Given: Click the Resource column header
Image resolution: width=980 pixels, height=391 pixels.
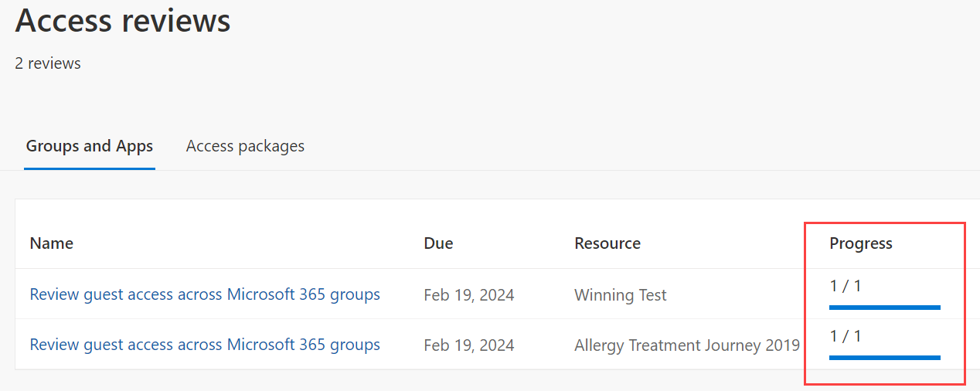Looking at the screenshot, I should tap(607, 243).
